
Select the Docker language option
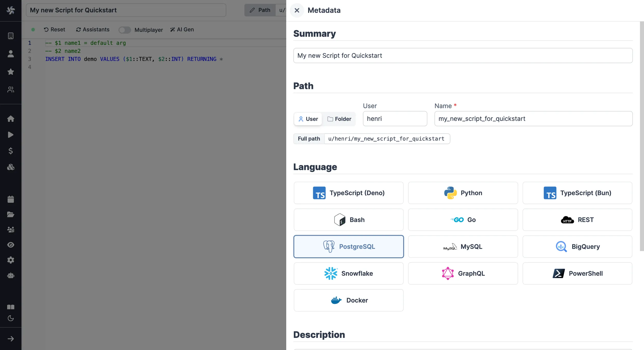pyautogui.click(x=349, y=300)
